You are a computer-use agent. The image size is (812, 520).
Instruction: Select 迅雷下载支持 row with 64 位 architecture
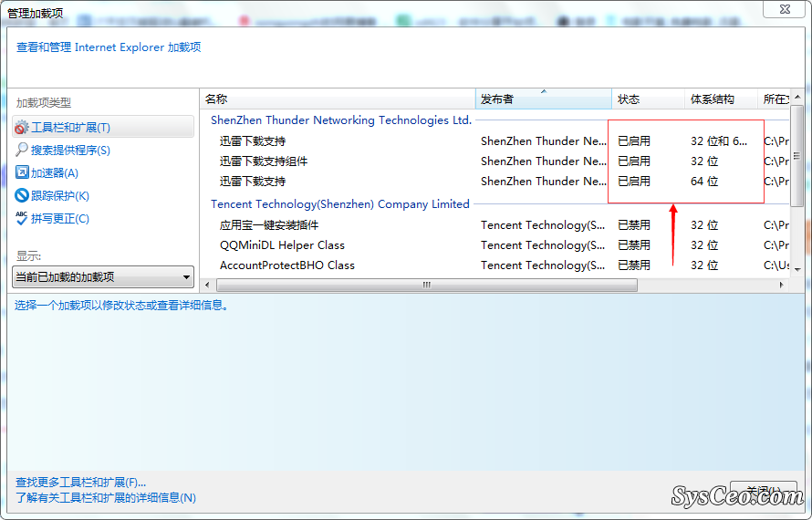(496, 182)
